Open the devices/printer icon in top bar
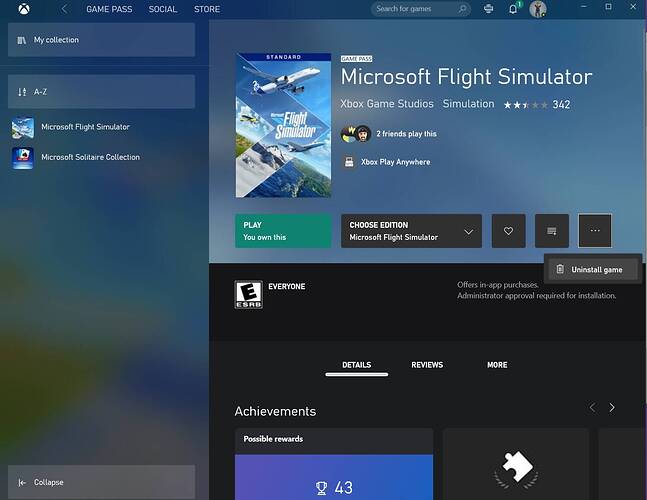Image resolution: width=647 pixels, height=500 pixels. 489,9
